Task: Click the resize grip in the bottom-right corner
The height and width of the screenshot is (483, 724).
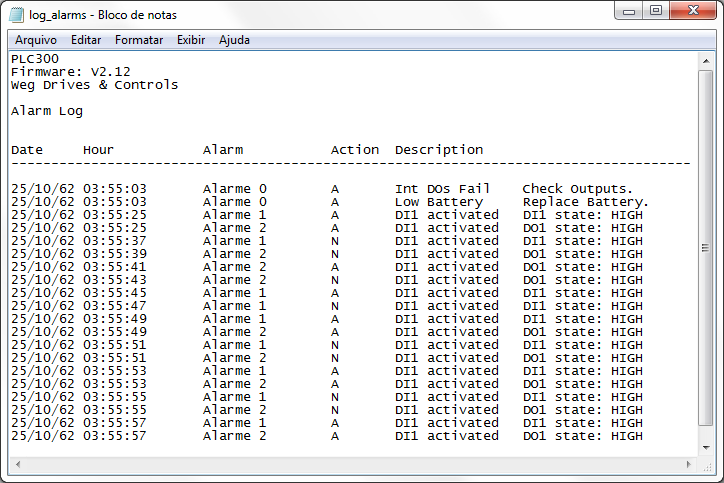Action: (706, 464)
